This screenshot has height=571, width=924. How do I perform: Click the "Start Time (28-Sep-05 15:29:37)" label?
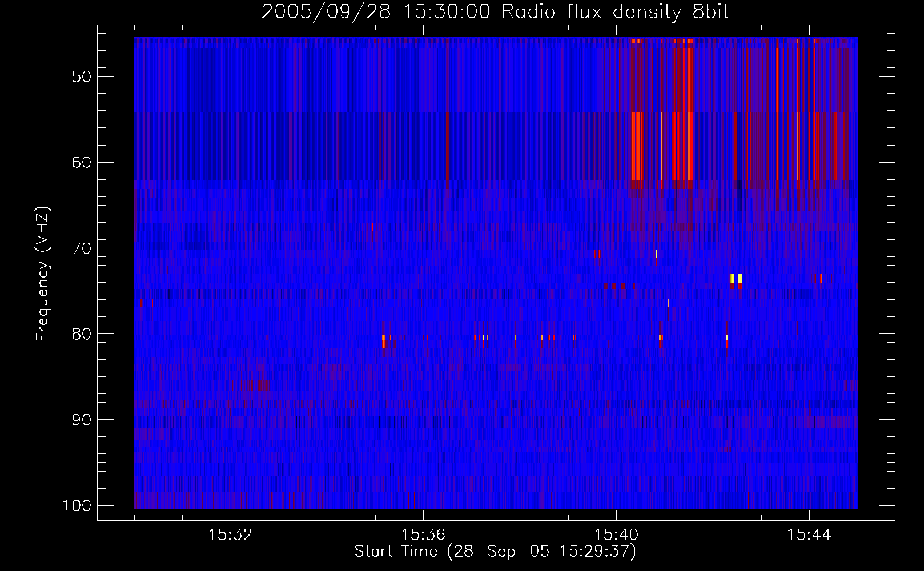[495, 552]
